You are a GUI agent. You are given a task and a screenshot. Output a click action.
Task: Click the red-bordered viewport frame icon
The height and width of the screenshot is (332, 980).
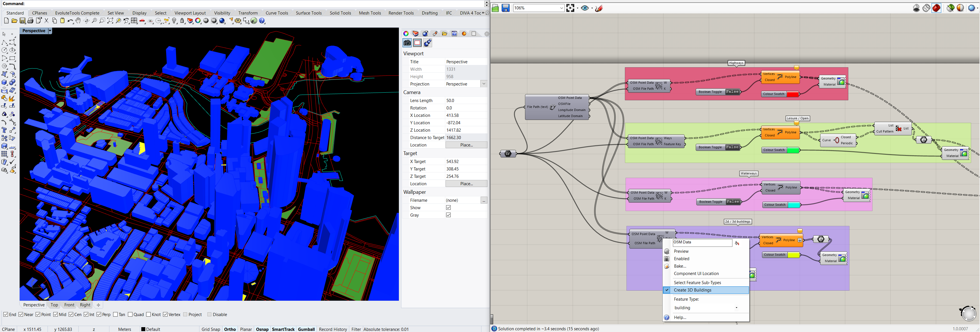click(x=417, y=43)
